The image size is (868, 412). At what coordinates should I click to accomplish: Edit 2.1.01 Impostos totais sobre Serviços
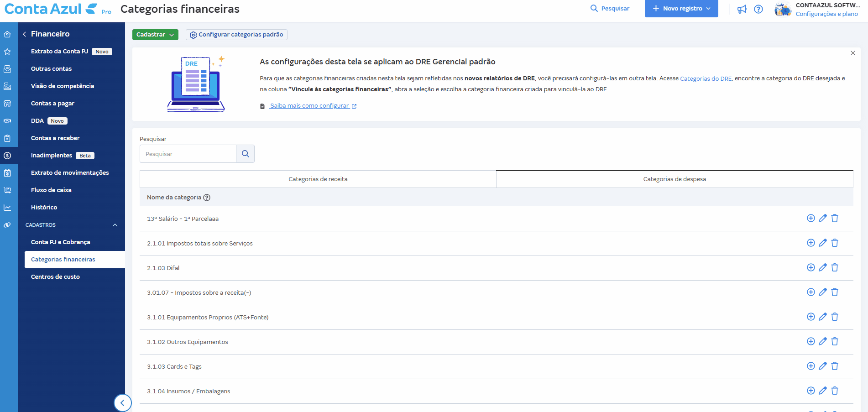click(823, 243)
